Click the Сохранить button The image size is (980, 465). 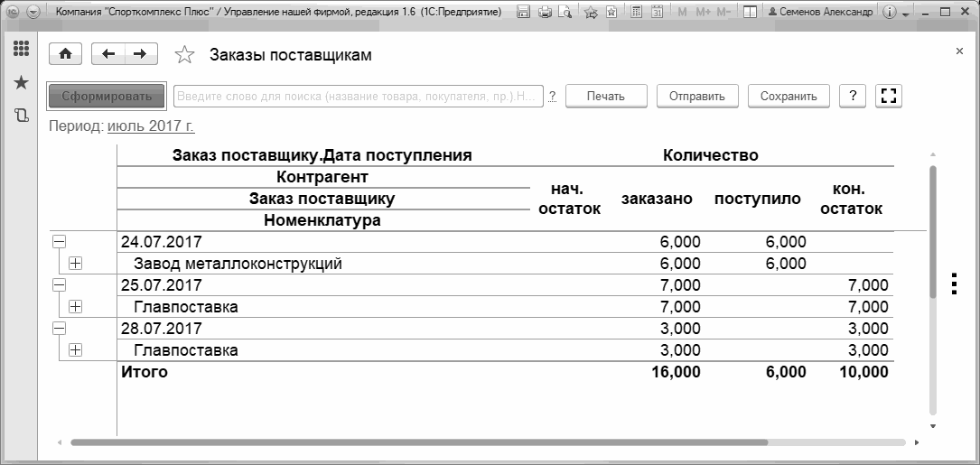tap(789, 97)
